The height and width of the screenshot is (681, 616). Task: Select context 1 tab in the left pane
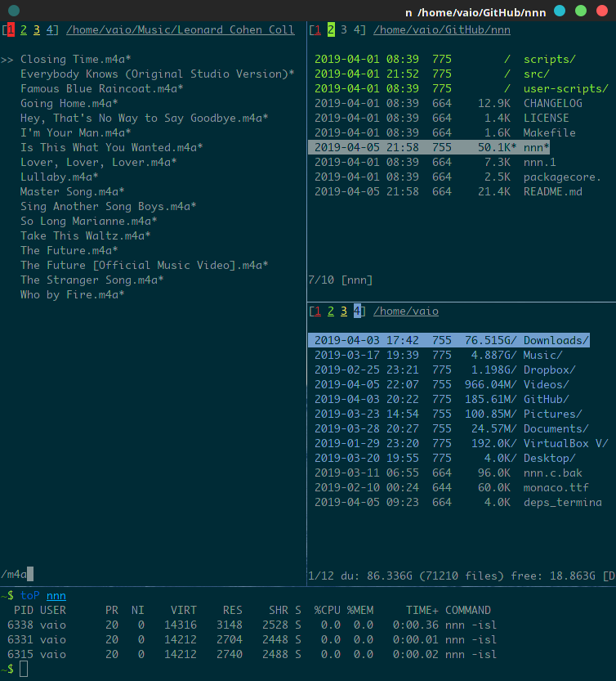click(x=11, y=30)
